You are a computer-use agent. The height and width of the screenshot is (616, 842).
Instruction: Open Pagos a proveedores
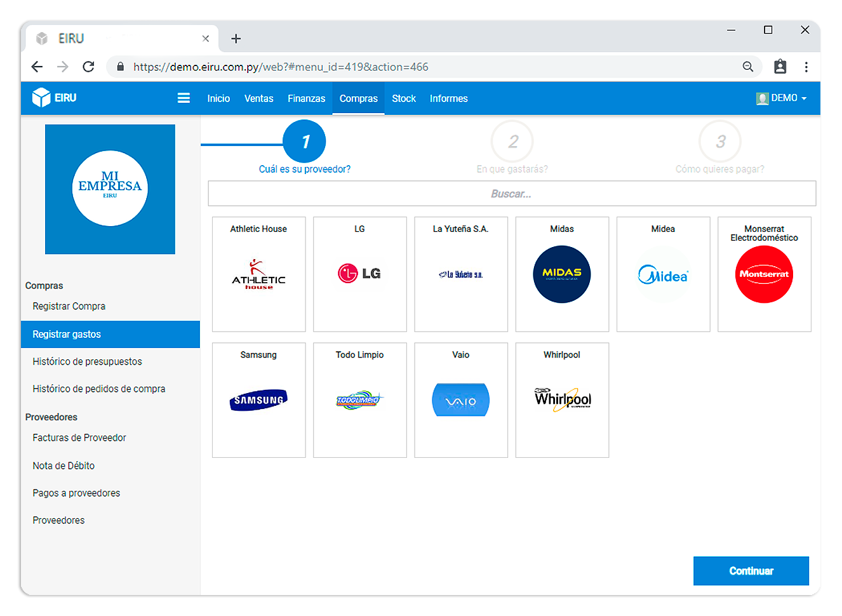pos(76,493)
